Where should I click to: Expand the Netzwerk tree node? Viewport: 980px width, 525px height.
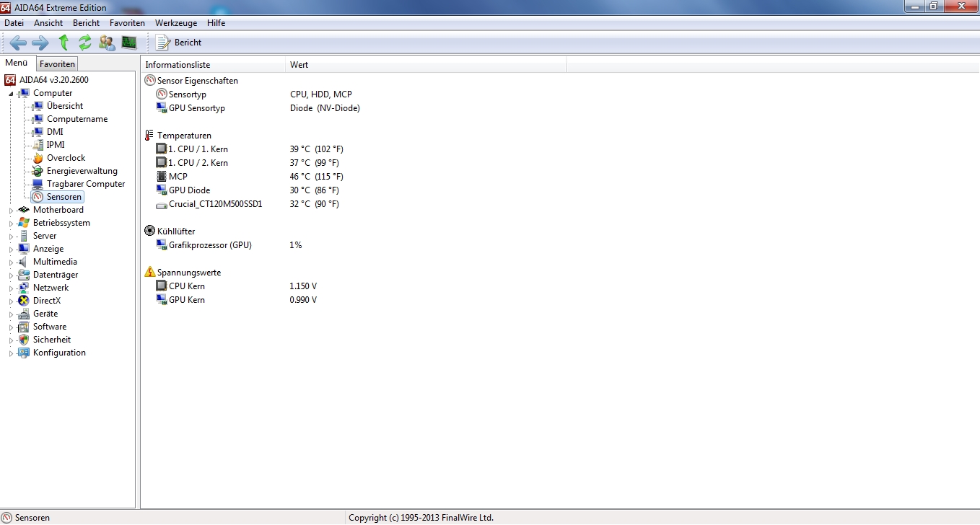[11, 288]
